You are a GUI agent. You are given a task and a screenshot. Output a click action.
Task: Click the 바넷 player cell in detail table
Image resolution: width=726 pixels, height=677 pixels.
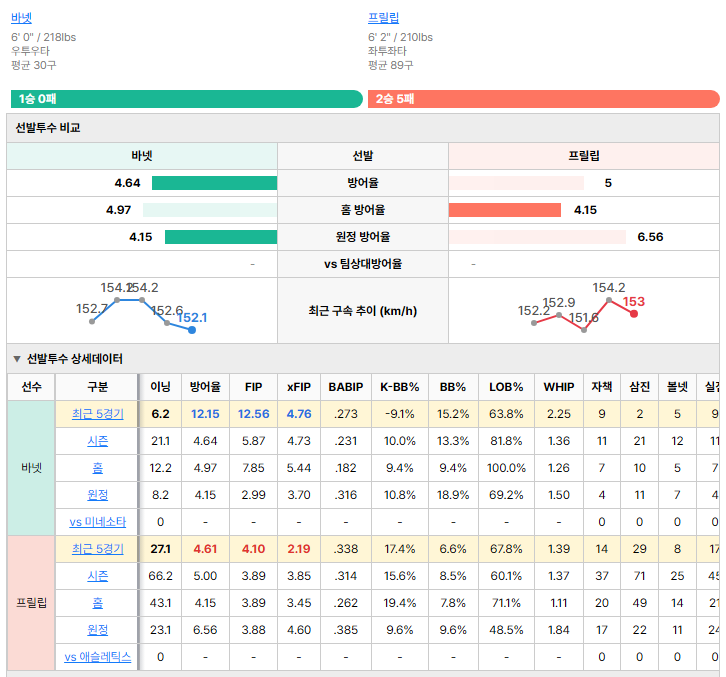click(x=31, y=468)
